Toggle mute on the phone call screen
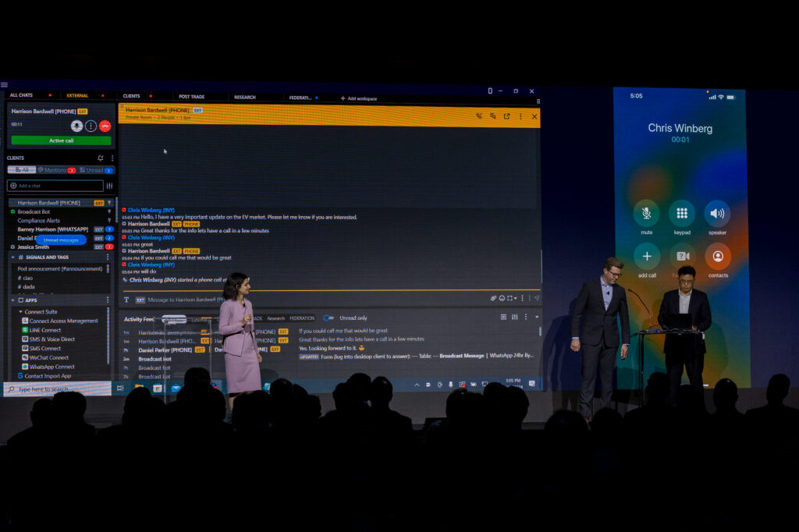799x532 pixels. (646, 213)
